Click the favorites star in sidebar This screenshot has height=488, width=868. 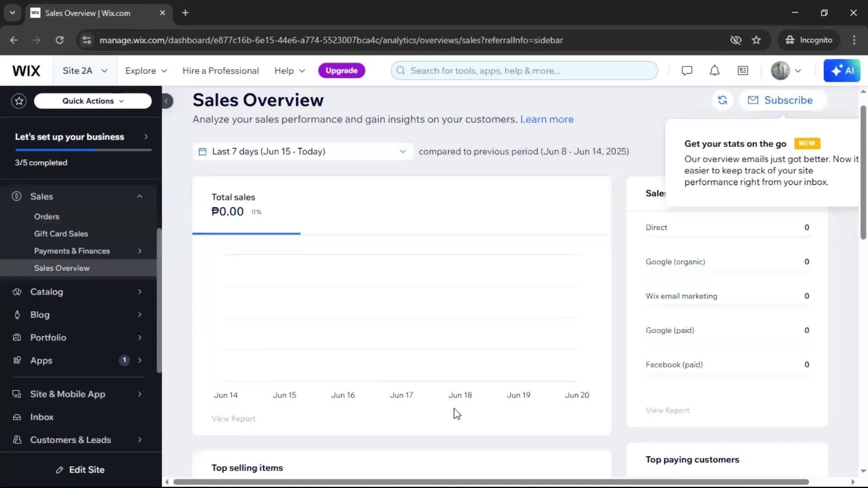[x=19, y=101]
